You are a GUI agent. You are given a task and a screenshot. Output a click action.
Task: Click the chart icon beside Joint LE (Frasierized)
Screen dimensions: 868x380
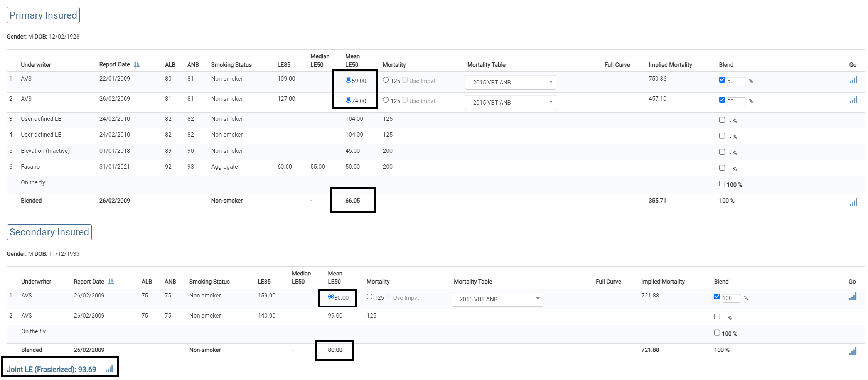point(110,369)
